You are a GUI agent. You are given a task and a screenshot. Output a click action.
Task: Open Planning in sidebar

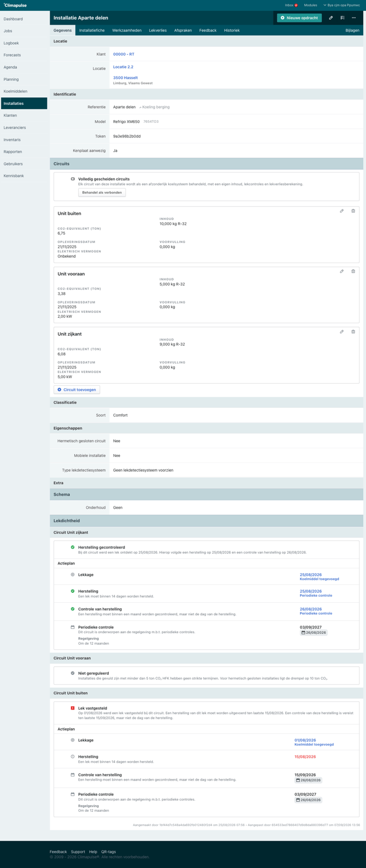pyautogui.click(x=23, y=79)
